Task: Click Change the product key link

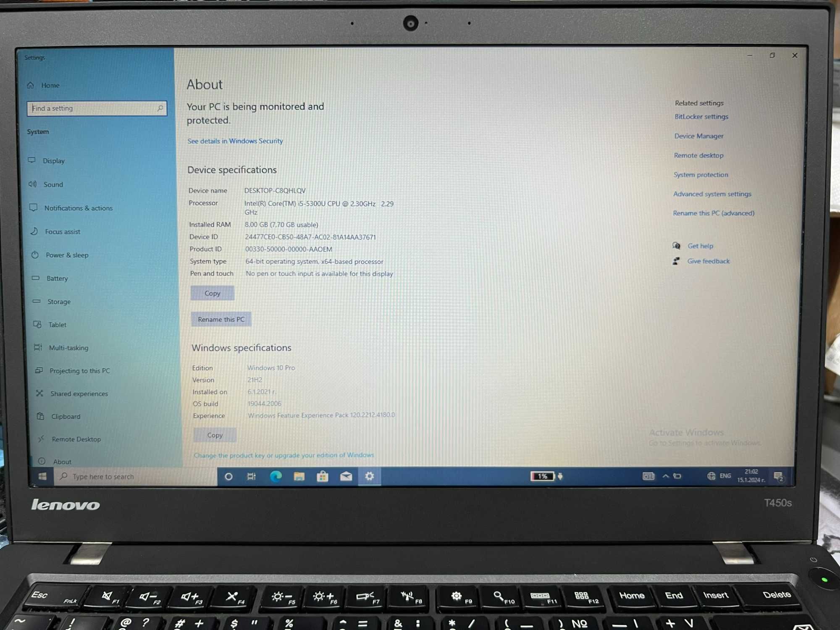Action: pyautogui.click(x=284, y=454)
